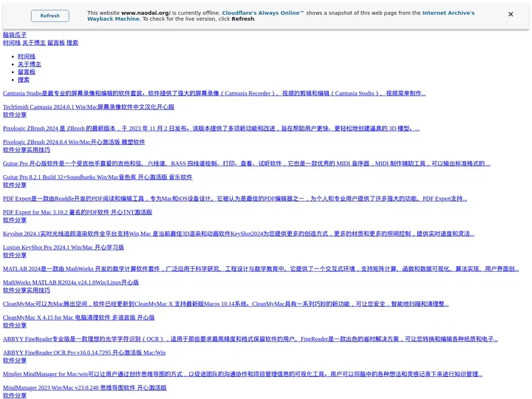This screenshot has height=399, width=532.
Task: Open the MathWorks MATLAB R2024a post title
Action: (71, 282)
